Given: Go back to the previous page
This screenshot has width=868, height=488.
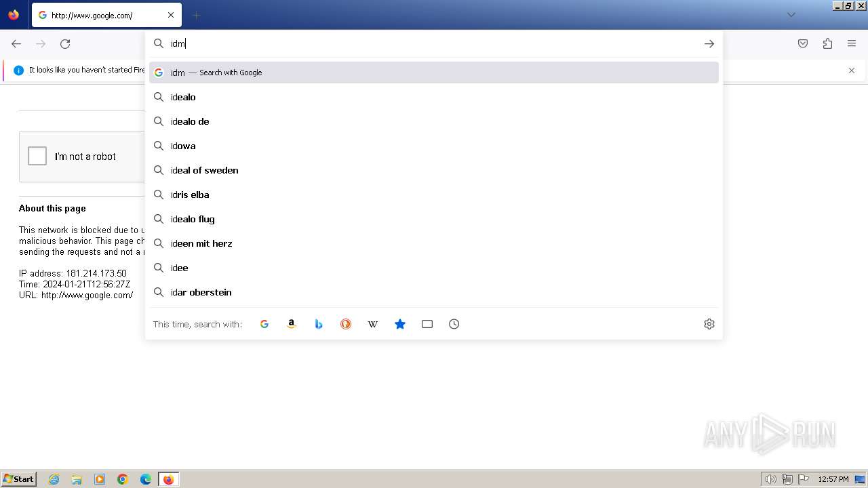Looking at the screenshot, I should (16, 44).
